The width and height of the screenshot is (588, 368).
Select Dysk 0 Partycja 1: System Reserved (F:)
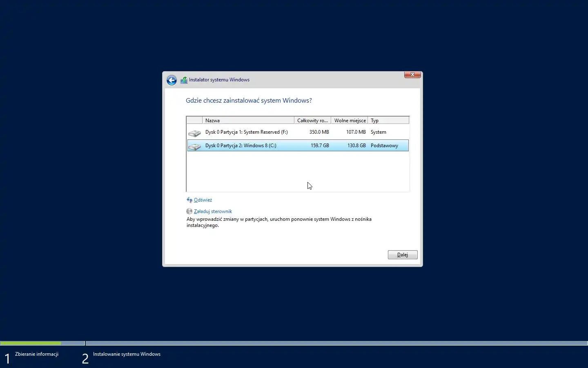(298, 132)
